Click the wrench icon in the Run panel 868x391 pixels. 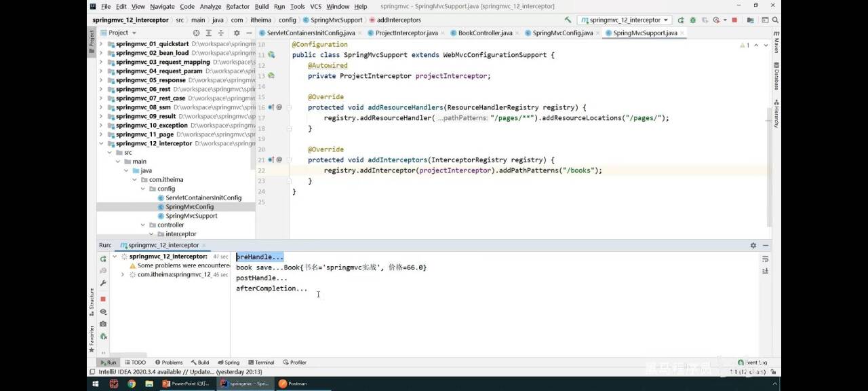point(103,283)
